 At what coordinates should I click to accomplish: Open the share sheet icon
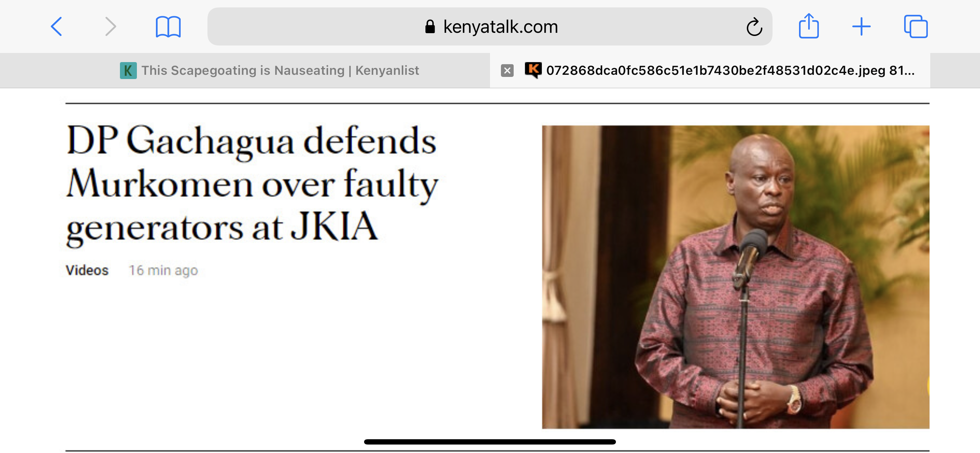pyautogui.click(x=809, y=26)
